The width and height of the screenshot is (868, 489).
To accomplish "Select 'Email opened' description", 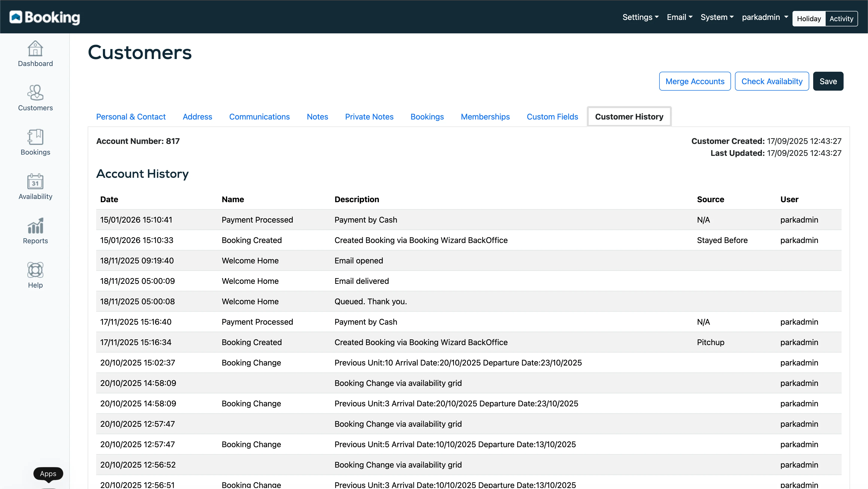I will coord(359,260).
